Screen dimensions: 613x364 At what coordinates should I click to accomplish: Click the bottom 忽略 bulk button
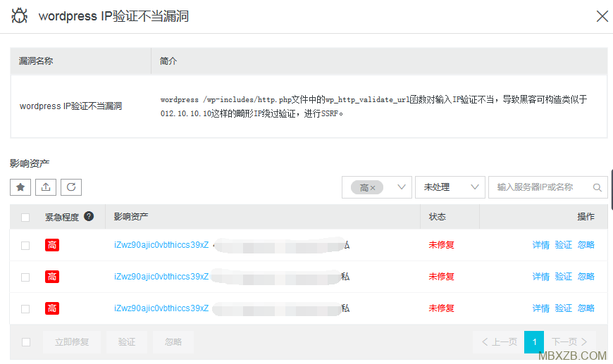click(x=173, y=342)
